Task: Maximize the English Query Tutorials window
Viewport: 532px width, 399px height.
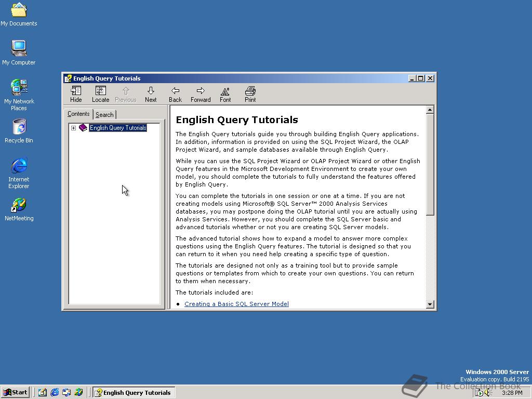Action: click(x=421, y=78)
